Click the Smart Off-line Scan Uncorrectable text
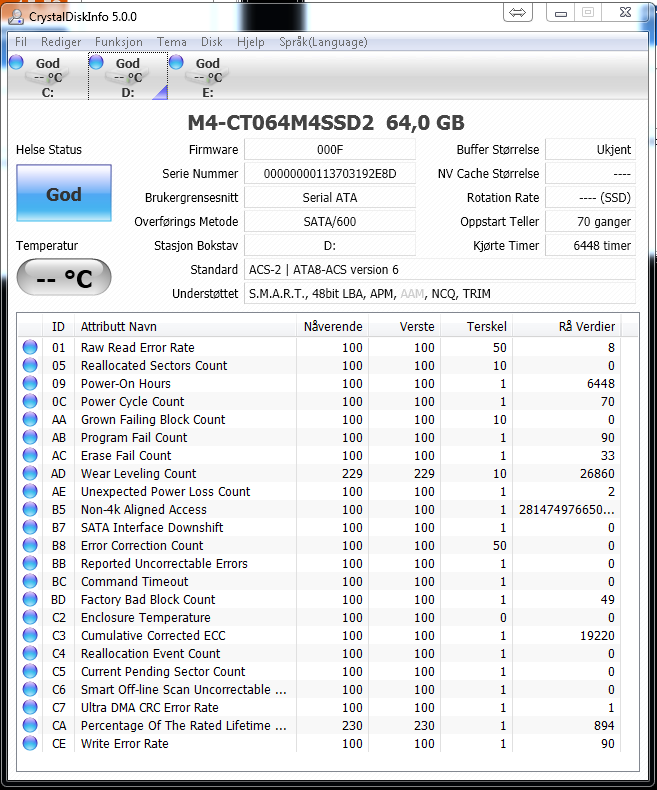Screen dimensions: 657x790 click(184, 689)
